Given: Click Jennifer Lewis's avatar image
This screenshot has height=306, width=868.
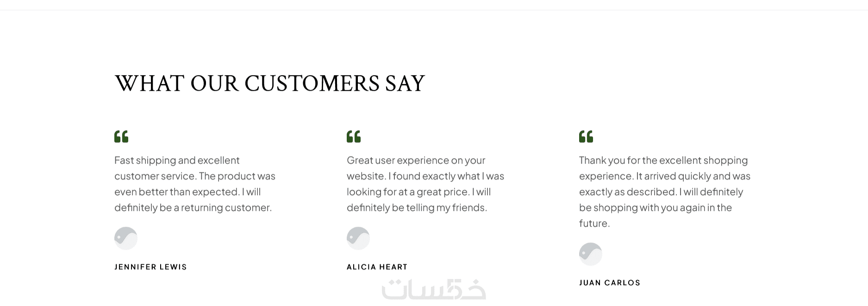Looking at the screenshot, I should 126,238.
